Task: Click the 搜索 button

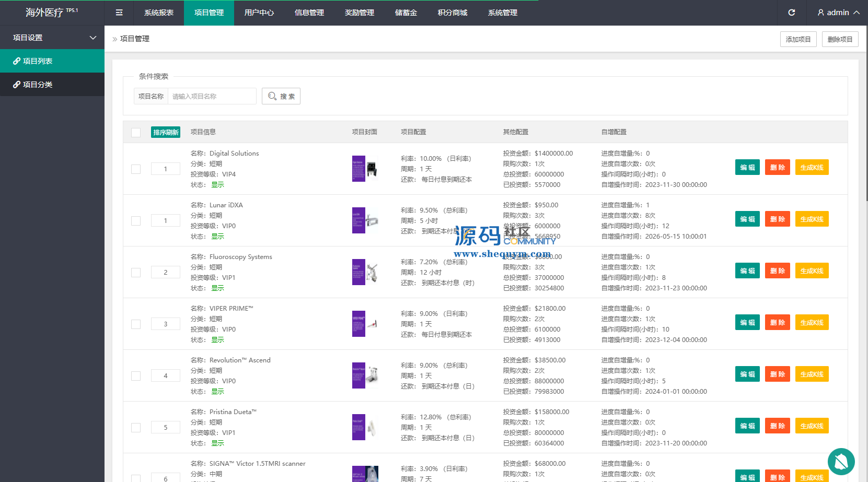Action: (281, 96)
